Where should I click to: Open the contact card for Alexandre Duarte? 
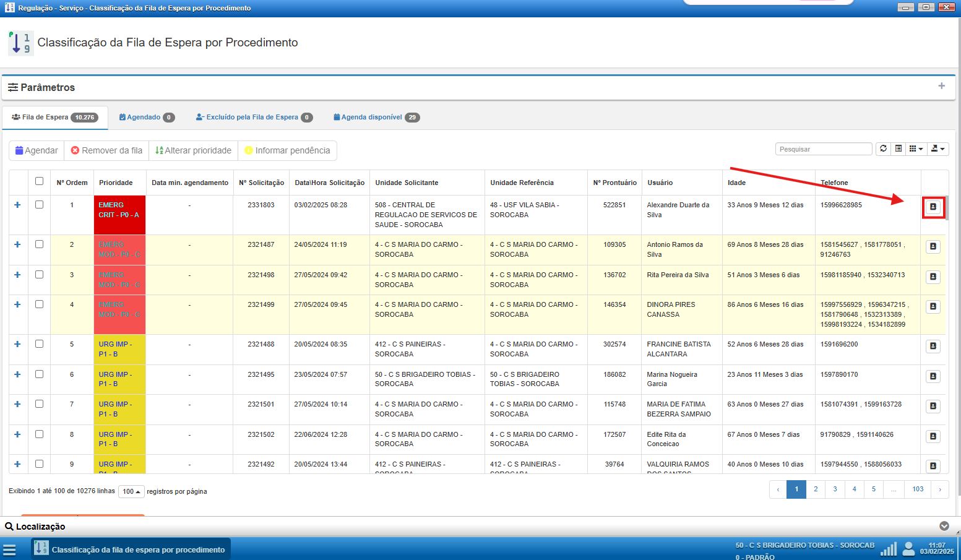click(933, 207)
